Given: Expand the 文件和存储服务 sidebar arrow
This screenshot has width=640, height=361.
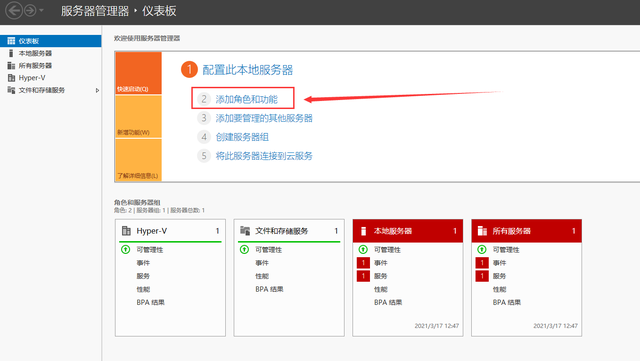Looking at the screenshot, I should click(97, 90).
